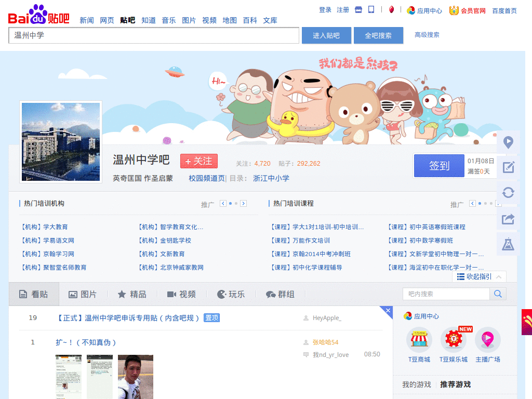Viewport: 532px width, 399px height.
Task: Open 高级搜索 link
Action: (427, 35)
